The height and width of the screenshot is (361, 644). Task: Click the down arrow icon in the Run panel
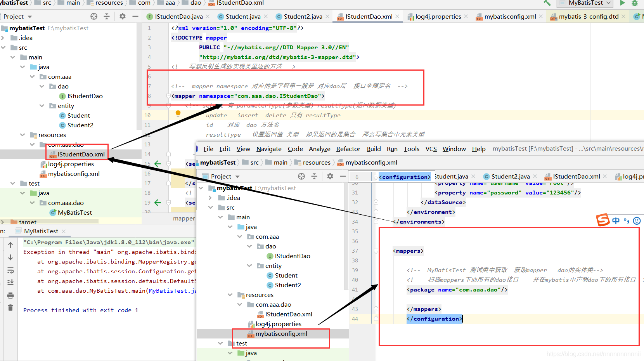coord(10,257)
